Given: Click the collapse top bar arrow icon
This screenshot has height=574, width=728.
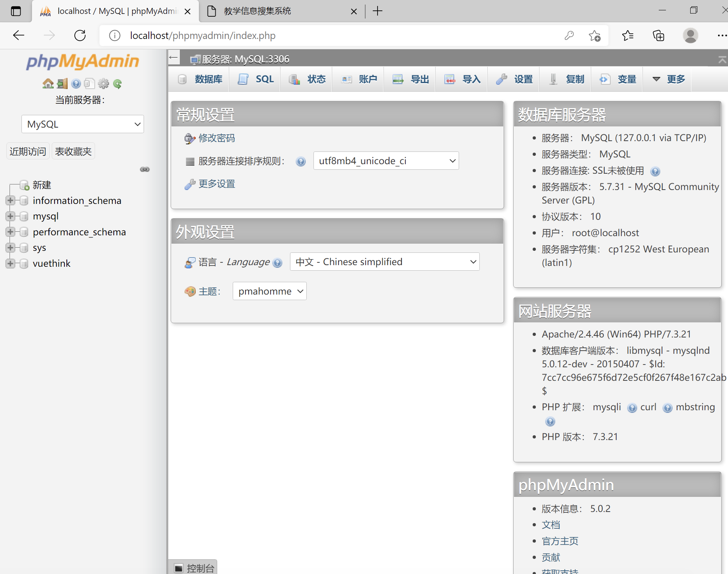Looking at the screenshot, I should point(722,60).
